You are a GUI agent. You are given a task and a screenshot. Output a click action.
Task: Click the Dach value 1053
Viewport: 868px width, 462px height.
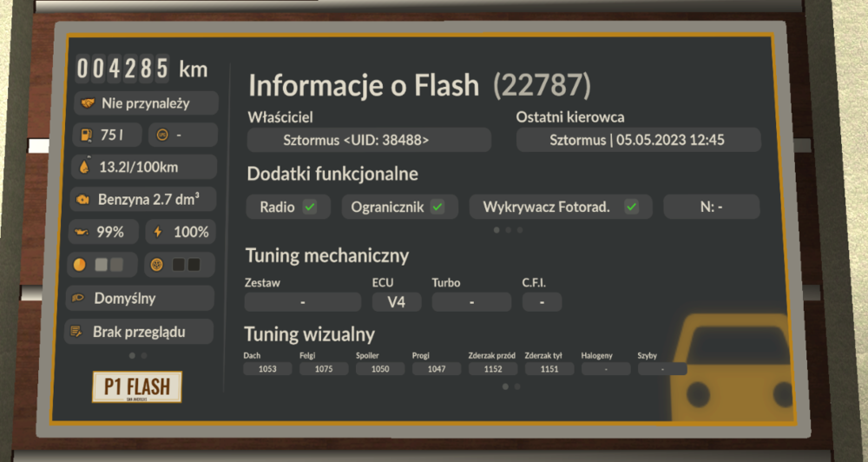click(267, 369)
